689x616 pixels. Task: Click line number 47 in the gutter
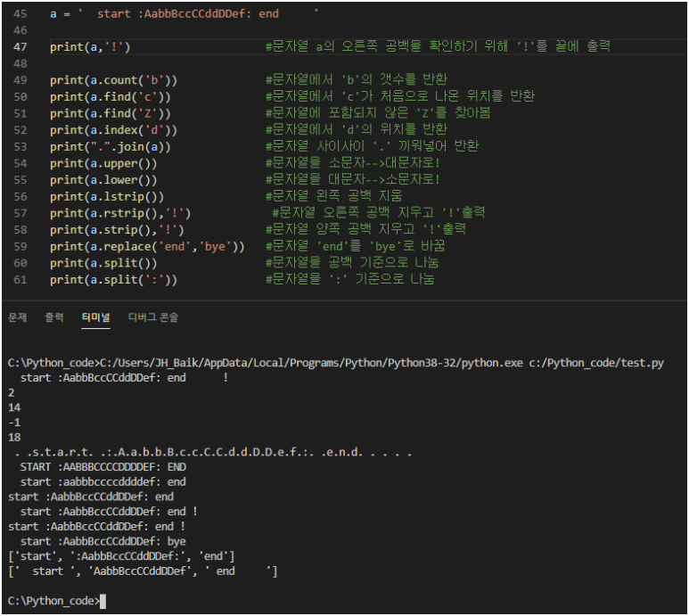click(21, 47)
